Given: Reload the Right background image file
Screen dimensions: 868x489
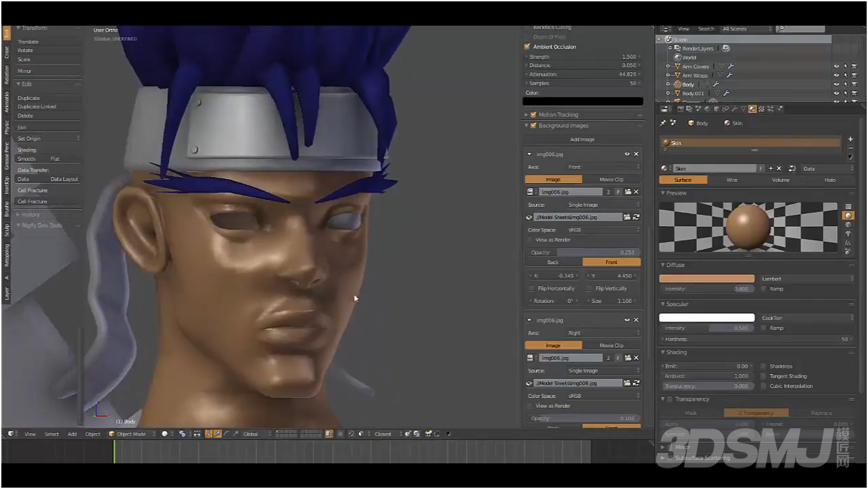Looking at the screenshot, I should (636, 383).
